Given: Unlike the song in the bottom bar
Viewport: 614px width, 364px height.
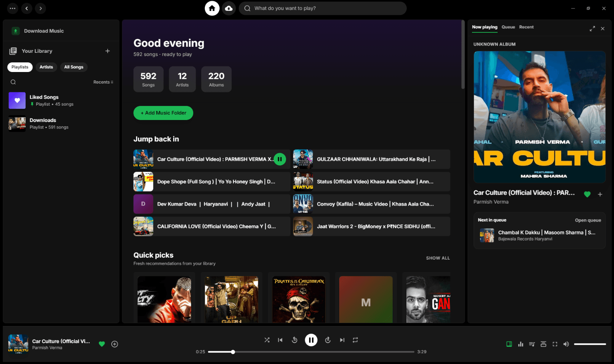Looking at the screenshot, I should [102, 344].
